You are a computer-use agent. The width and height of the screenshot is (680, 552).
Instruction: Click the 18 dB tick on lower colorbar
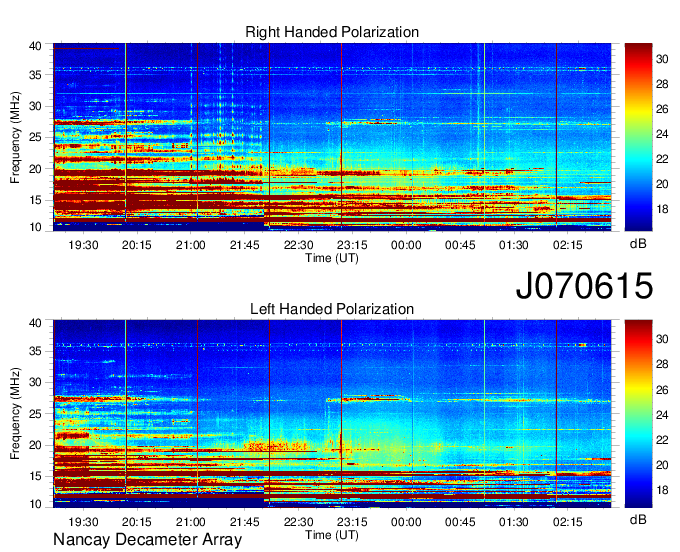pyautogui.click(x=662, y=490)
